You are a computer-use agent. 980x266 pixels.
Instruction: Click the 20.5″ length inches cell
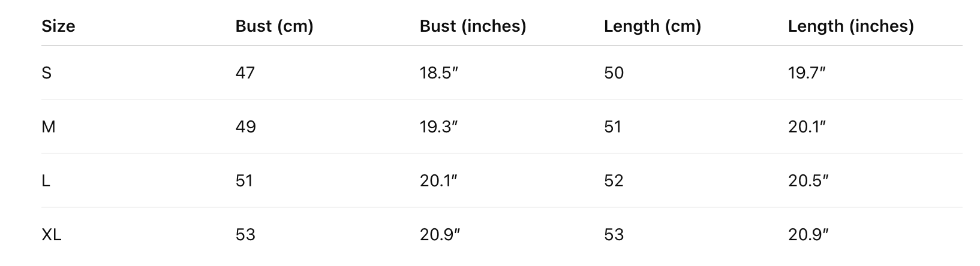click(808, 181)
